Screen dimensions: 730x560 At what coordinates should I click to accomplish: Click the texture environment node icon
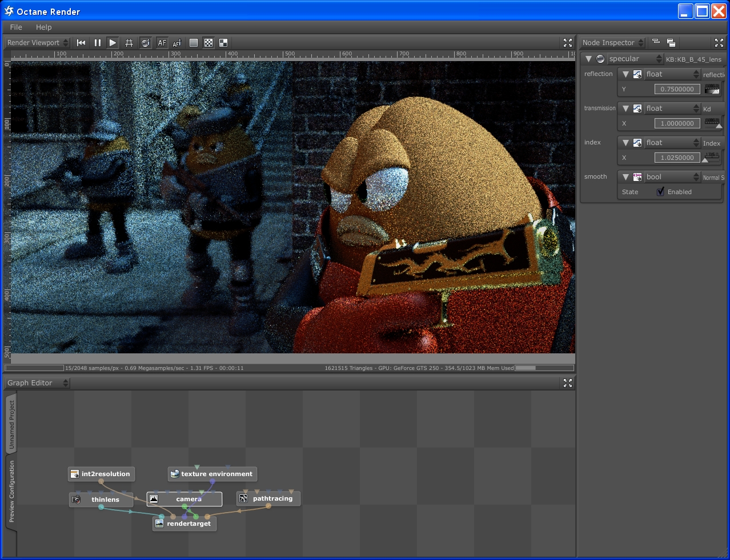tap(175, 474)
